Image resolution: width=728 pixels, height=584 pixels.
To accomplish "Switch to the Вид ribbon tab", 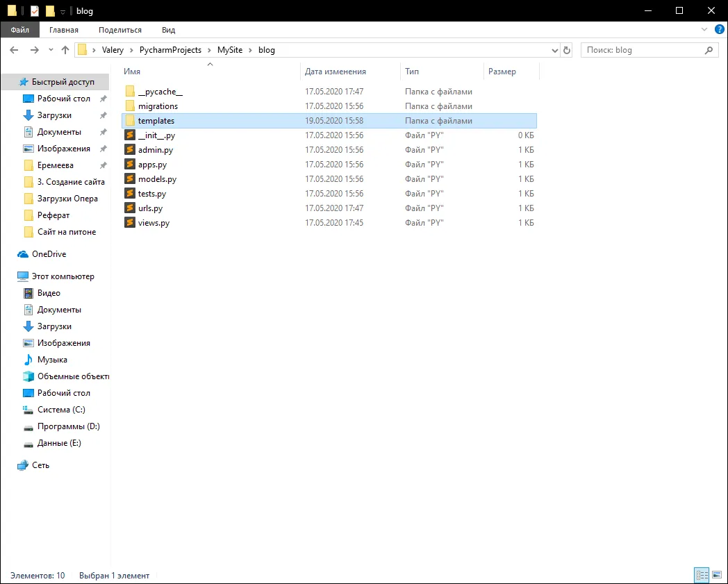I will (168, 30).
